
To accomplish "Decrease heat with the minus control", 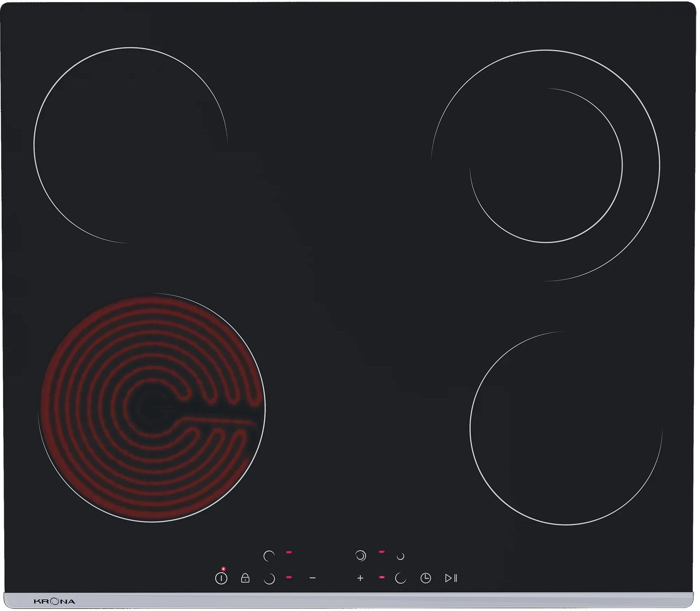I will 313,578.
